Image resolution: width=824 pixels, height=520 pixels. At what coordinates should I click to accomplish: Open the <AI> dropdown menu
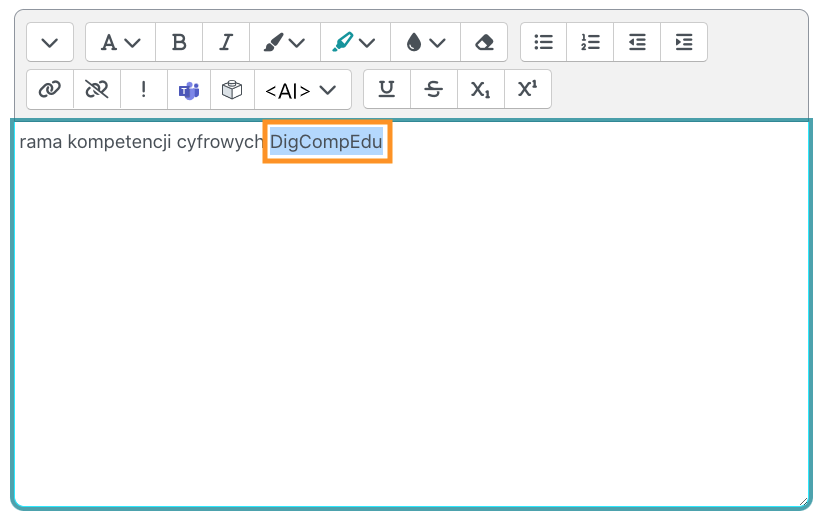pos(302,90)
